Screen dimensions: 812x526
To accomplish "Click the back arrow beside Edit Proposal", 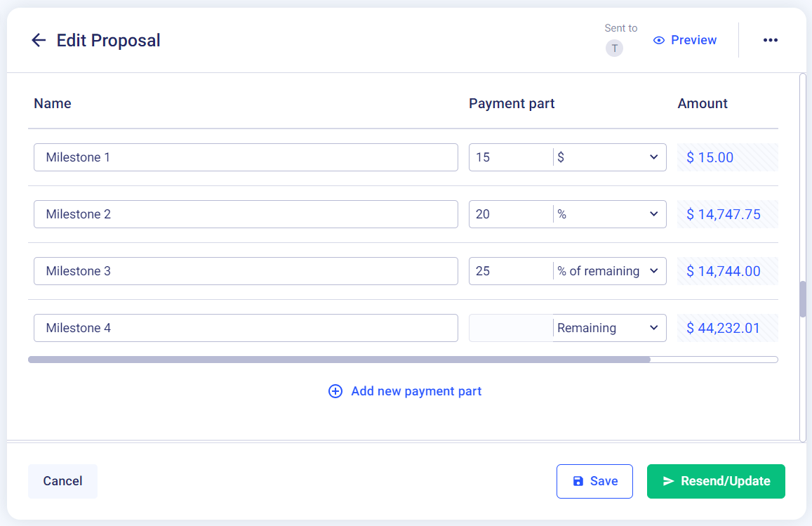I will tap(39, 40).
